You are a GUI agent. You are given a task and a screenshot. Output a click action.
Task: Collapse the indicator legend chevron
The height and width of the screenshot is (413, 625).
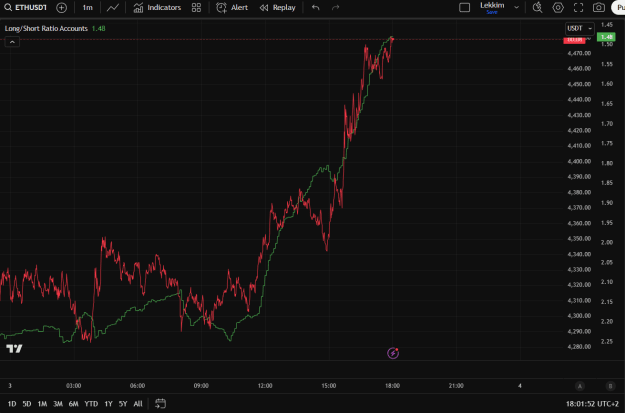(12, 42)
